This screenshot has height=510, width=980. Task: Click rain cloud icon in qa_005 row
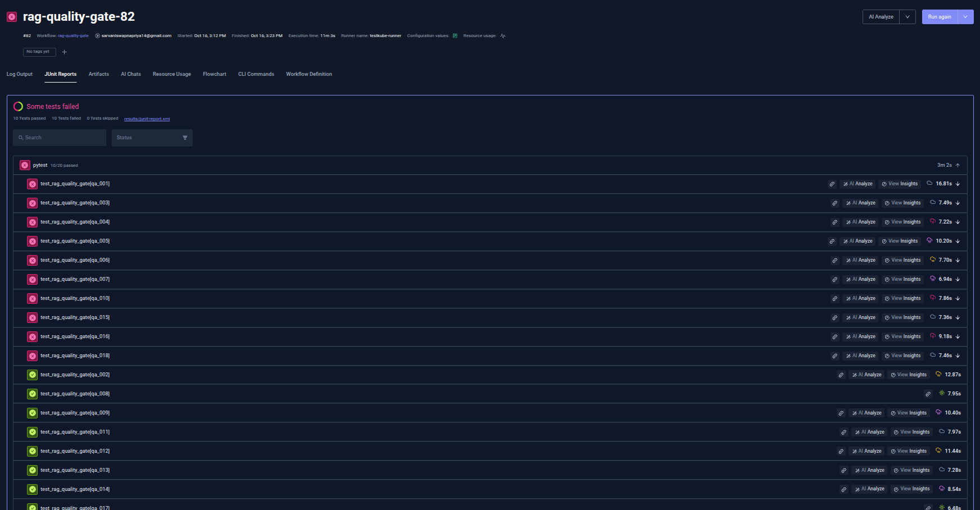tap(929, 240)
